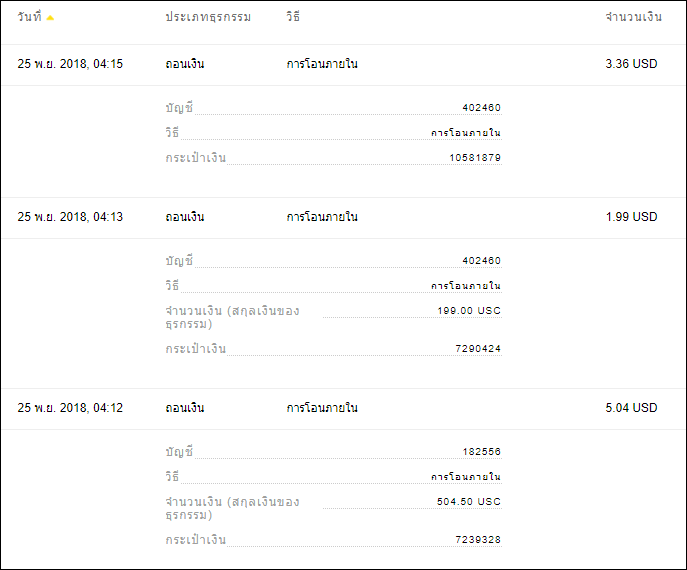This screenshot has width=687, height=570.
Task: Select the 1.99 USD amount
Action: coord(631,217)
